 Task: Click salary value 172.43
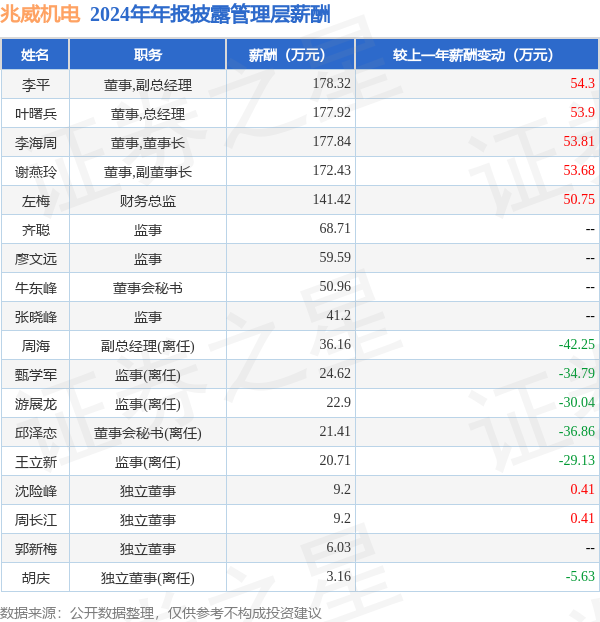point(332,170)
